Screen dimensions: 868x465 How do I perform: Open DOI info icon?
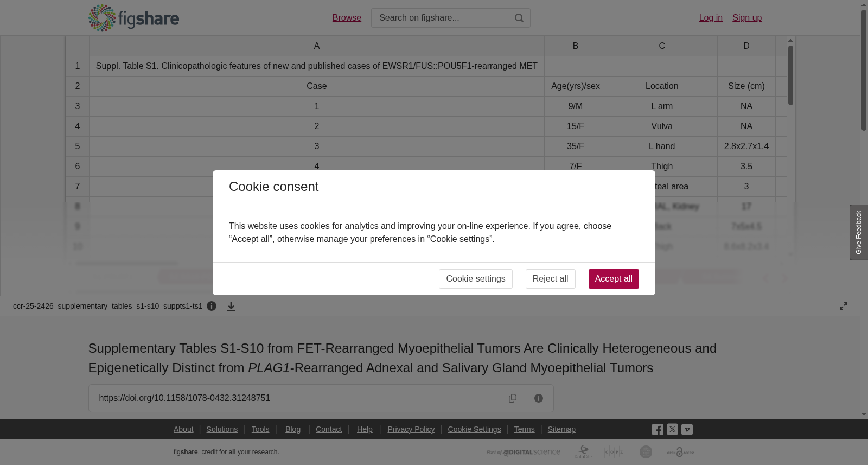pos(539,398)
